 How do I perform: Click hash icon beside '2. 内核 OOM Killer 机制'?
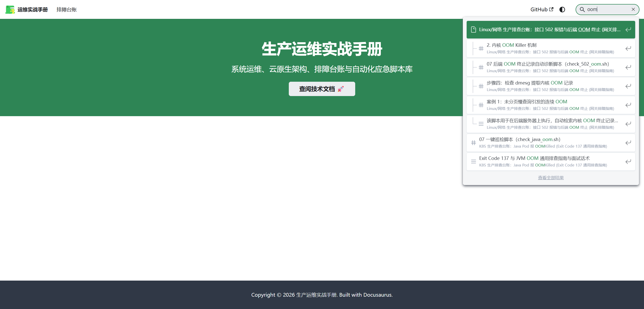coord(481,49)
